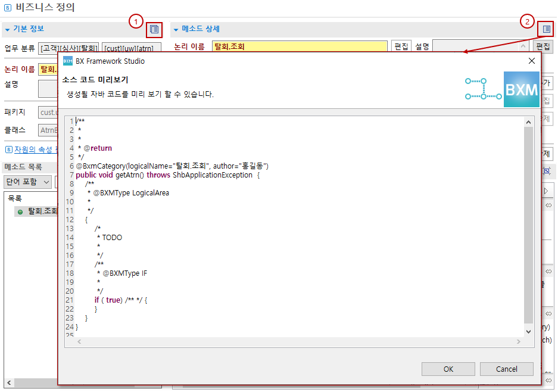Click the 업무 분류 field [고객][심사][탈회]
Screen dimensions: 558x392
pyautogui.click(x=68, y=48)
